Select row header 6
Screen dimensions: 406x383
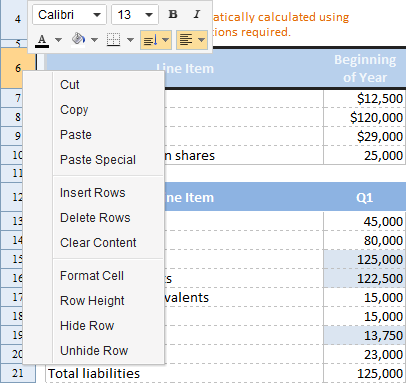point(18,68)
